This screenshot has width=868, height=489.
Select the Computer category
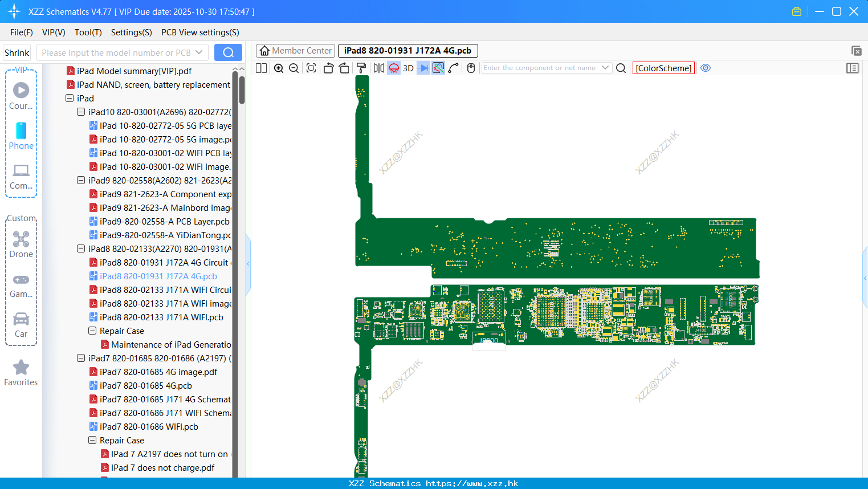coord(21,176)
